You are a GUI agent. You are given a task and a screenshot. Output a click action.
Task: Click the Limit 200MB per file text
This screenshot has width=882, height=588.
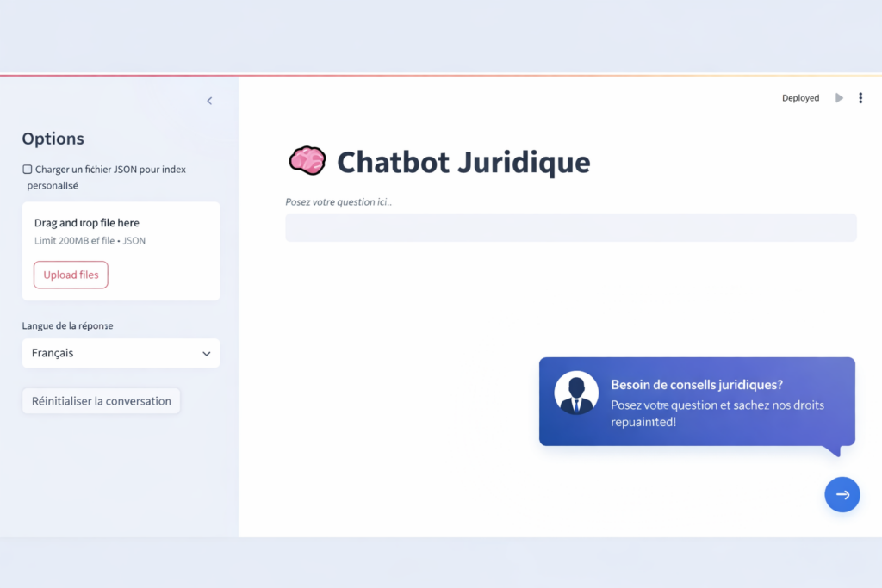click(x=90, y=240)
